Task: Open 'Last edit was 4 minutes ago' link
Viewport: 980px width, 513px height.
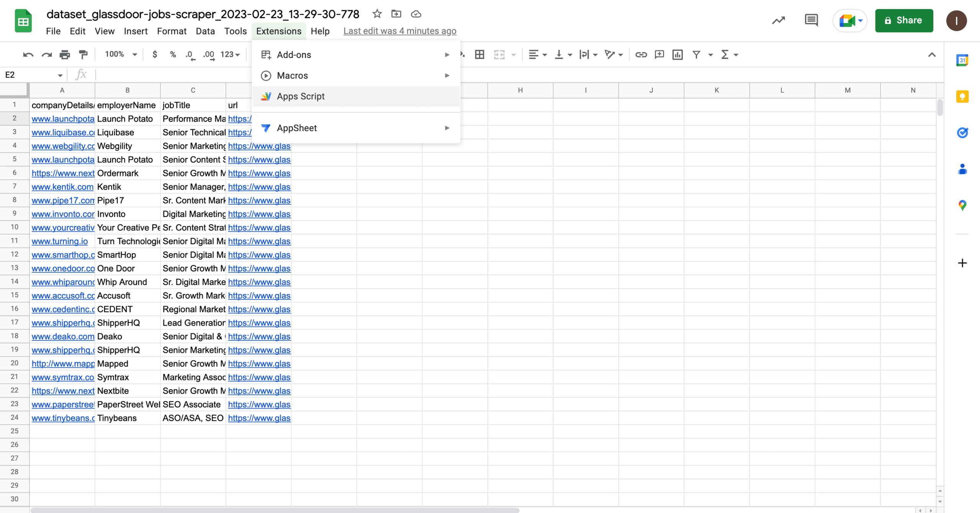Action: coord(400,31)
